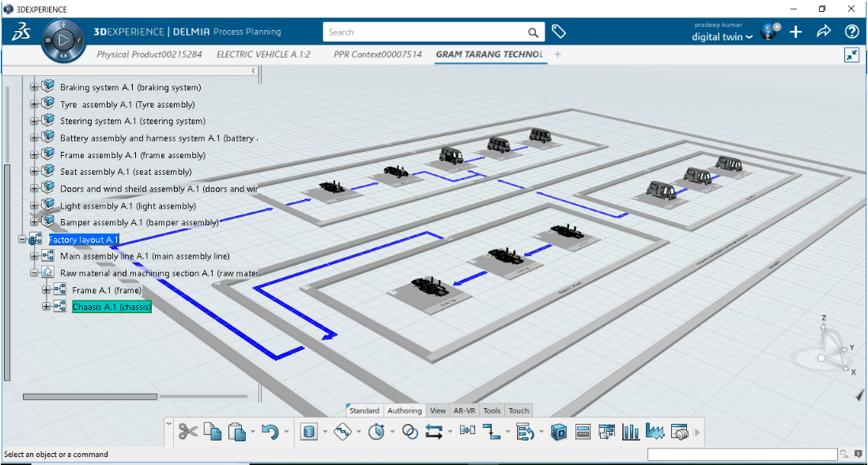The image size is (868, 465).
Task: Open the Paste options dropdown arrow
Action: pyautogui.click(x=252, y=432)
